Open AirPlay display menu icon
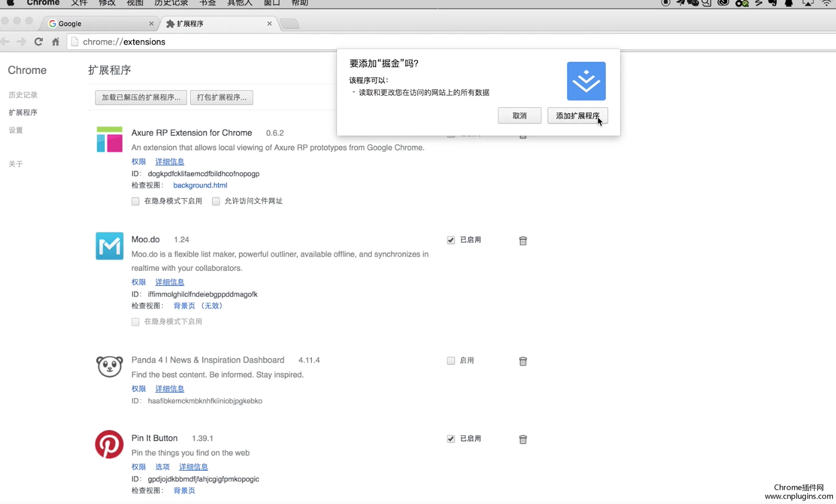The width and height of the screenshot is (836, 504). point(808,3)
